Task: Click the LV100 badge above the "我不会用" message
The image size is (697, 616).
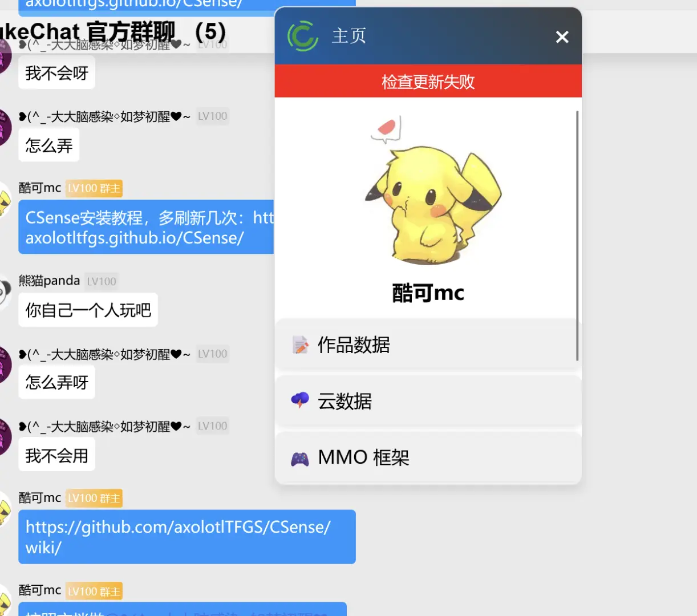Action: (x=213, y=425)
